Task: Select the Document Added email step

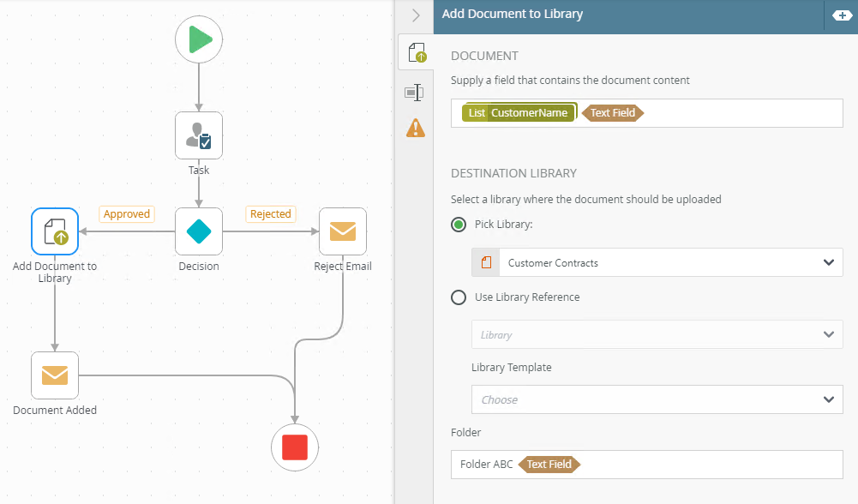Action: 55,375
